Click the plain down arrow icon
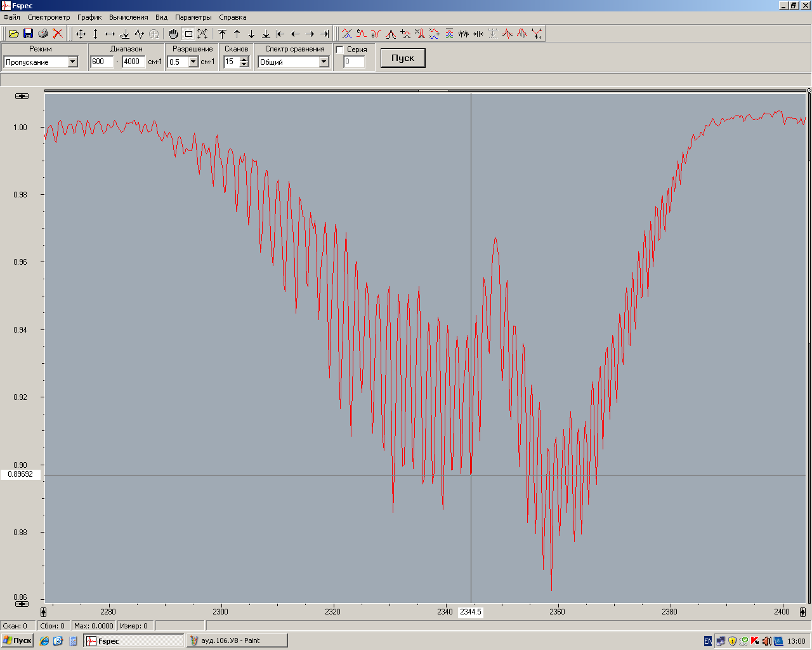Image resolution: width=812 pixels, height=650 pixels. point(251,34)
